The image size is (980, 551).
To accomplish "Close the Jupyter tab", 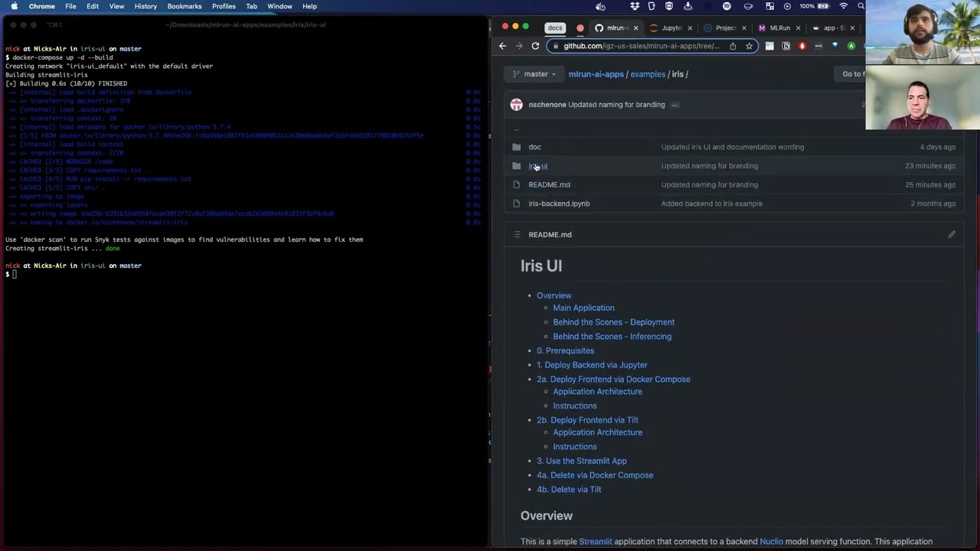I will [690, 28].
